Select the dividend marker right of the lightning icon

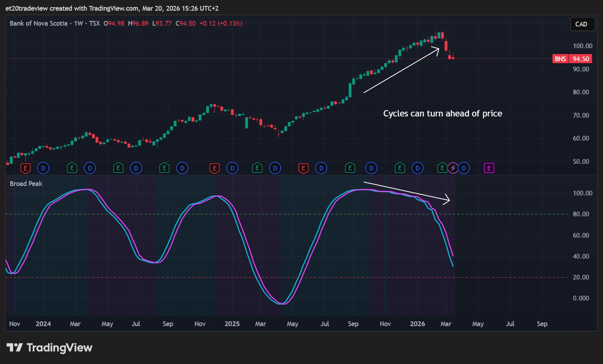pos(464,168)
